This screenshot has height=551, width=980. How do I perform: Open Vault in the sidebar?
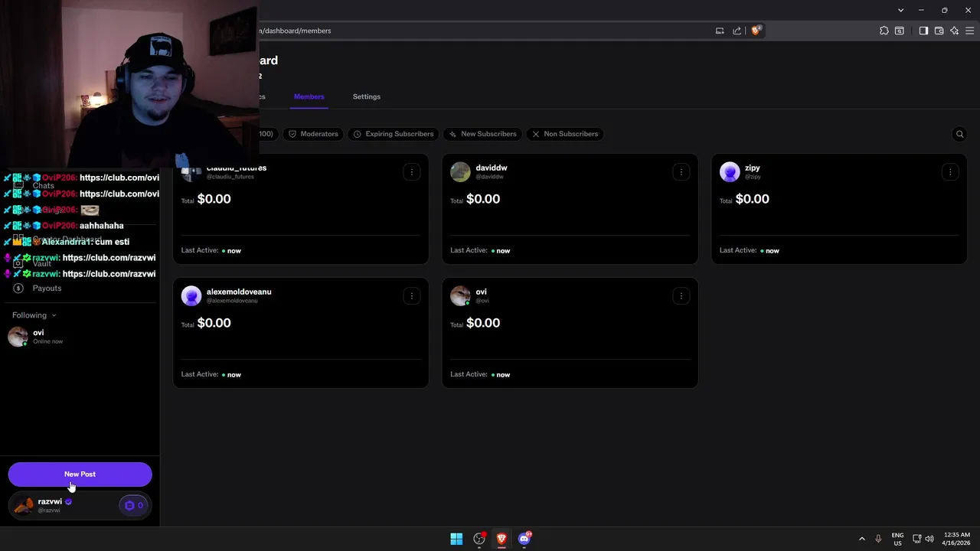pyautogui.click(x=42, y=264)
